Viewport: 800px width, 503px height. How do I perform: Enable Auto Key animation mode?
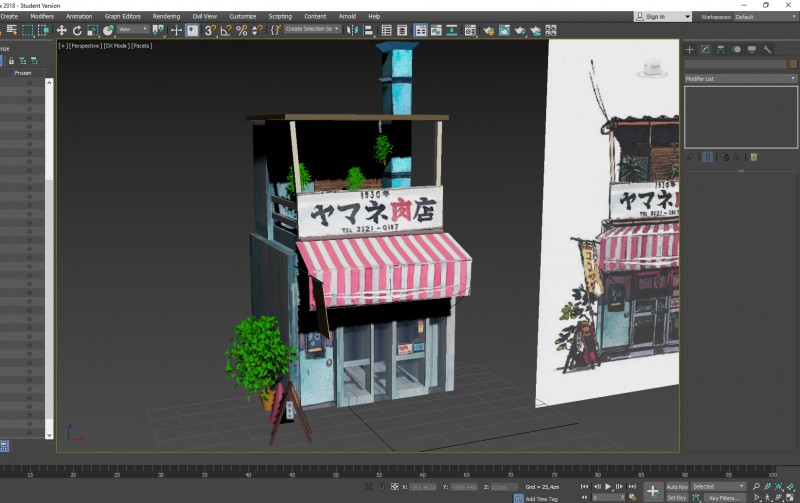point(677,487)
